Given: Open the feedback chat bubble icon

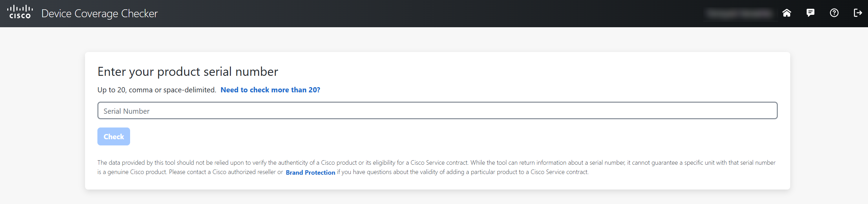Looking at the screenshot, I should point(810,13).
